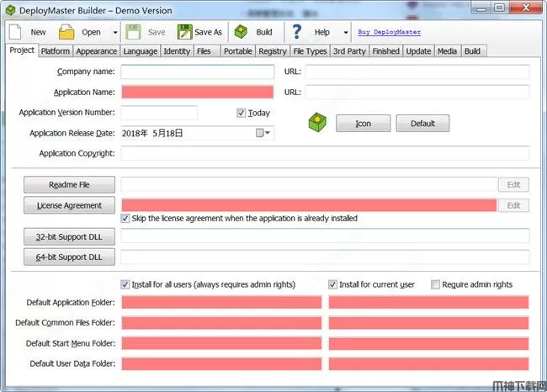
Task: Switch to the Portable tab
Action: pos(238,51)
